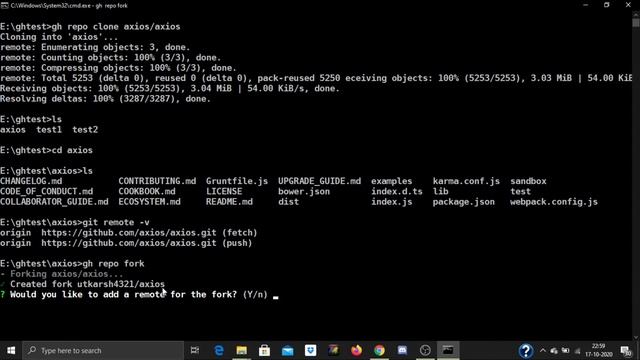Open the cloud sync tray icon
640x360 pixels.
pyautogui.click(x=554, y=351)
